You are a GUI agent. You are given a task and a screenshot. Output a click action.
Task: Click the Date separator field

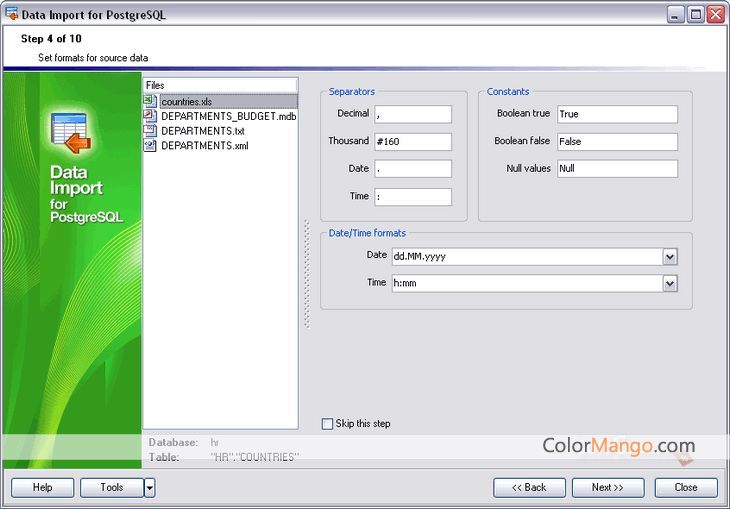pos(413,169)
